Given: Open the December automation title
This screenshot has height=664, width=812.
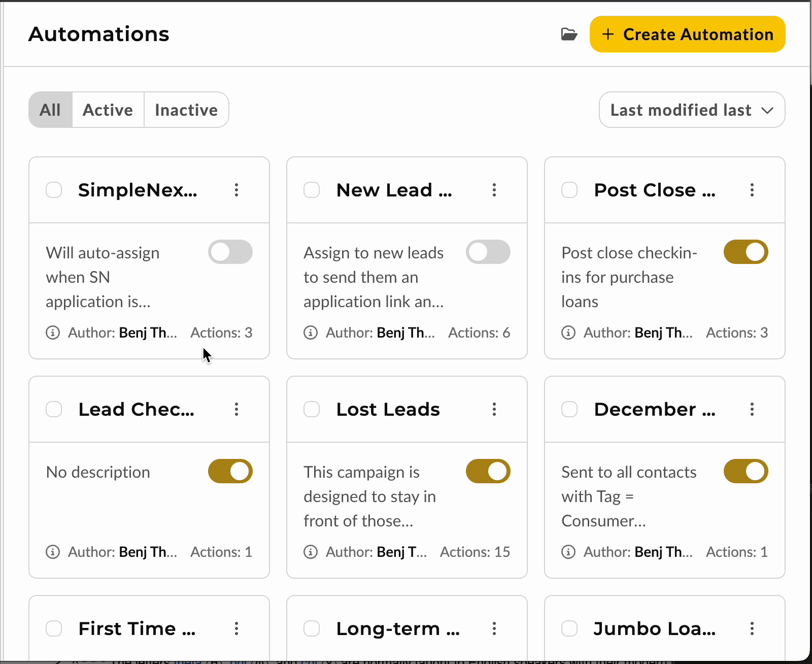Looking at the screenshot, I should (x=655, y=409).
